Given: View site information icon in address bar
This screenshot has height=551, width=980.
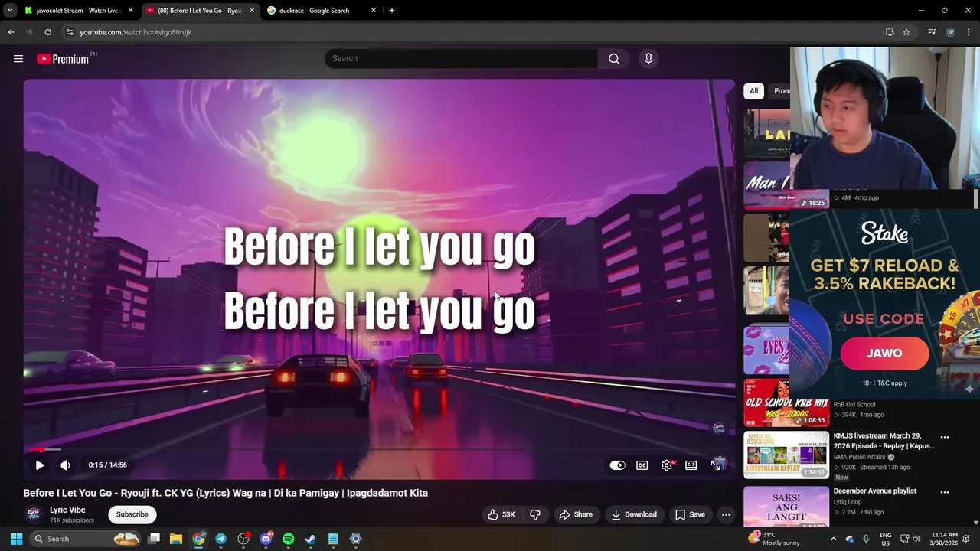Looking at the screenshot, I should click(70, 32).
